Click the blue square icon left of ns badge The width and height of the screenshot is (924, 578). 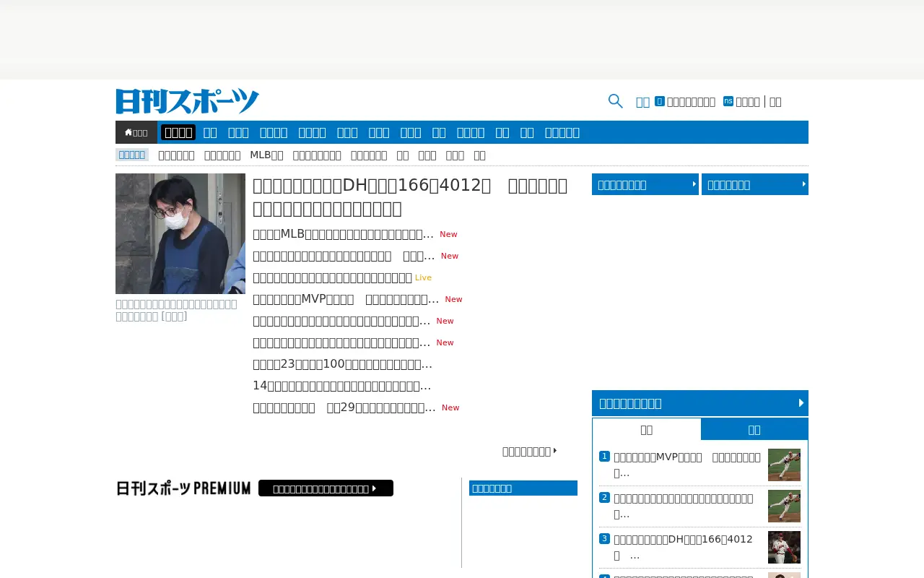[x=660, y=101]
